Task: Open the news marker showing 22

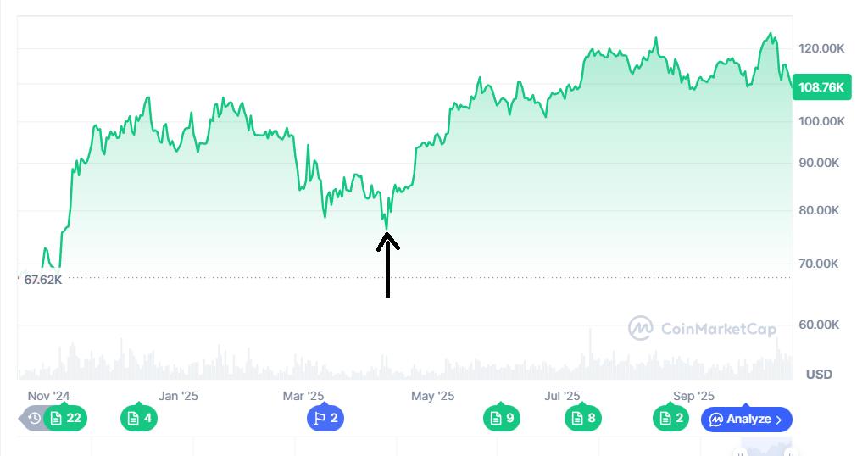Action: click(x=65, y=418)
